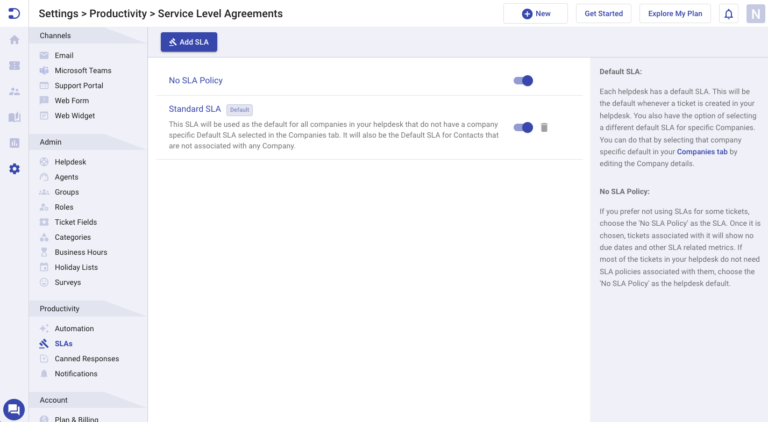768x422 pixels.
Task: Toggle the Standard SLA switch
Action: [x=523, y=128]
